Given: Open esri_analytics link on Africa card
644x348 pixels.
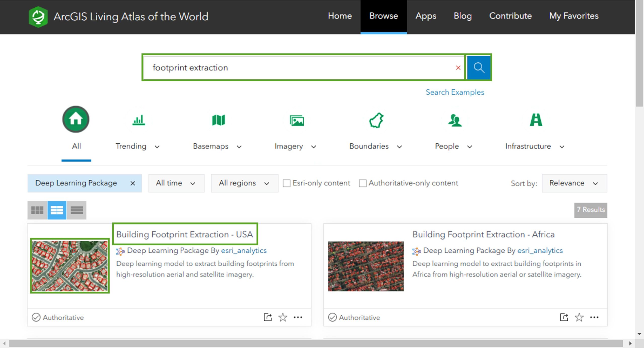Looking at the screenshot, I should 540,250.
